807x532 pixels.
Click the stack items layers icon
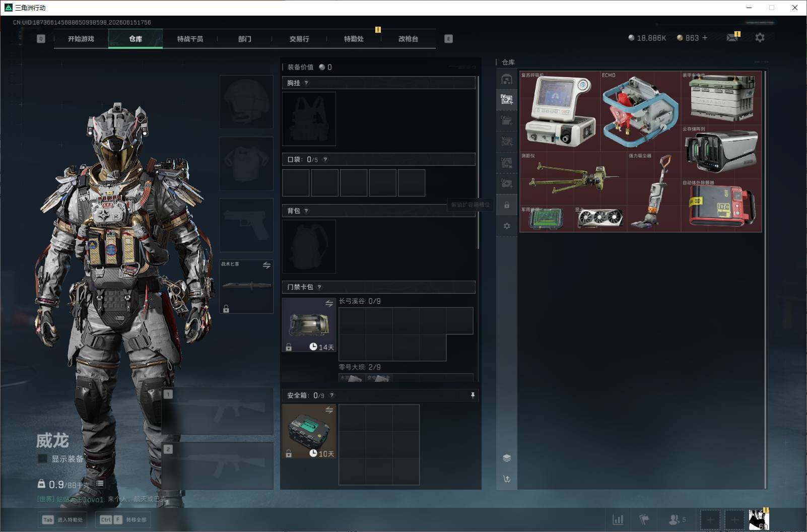click(507, 458)
